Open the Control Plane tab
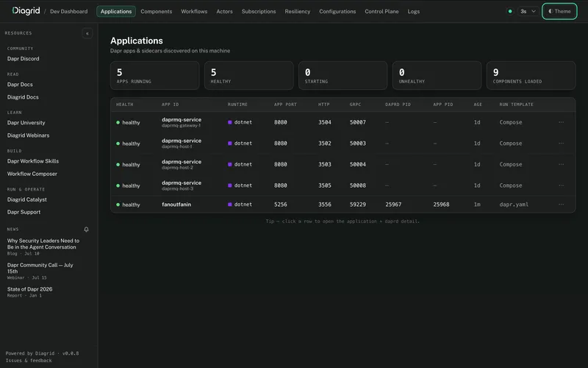This screenshot has width=588, height=368. pos(381,11)
